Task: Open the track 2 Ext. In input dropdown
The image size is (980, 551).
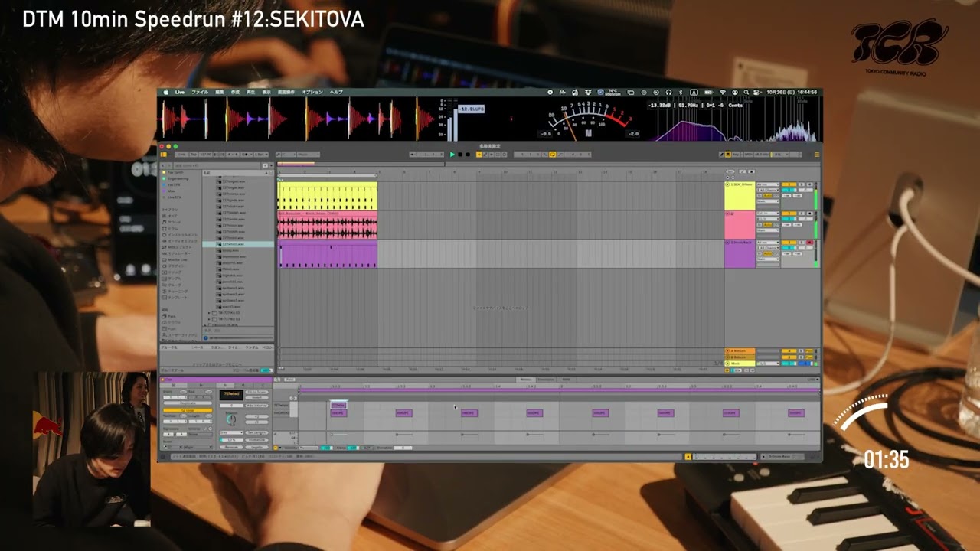Action: tap(768, 214)
